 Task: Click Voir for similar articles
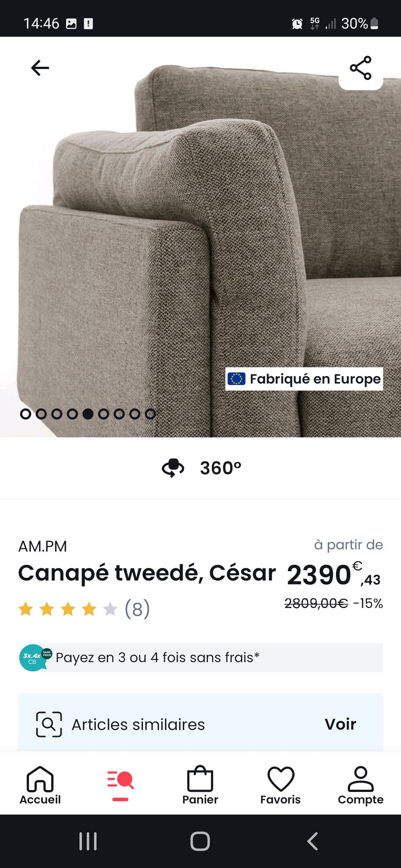340,724
